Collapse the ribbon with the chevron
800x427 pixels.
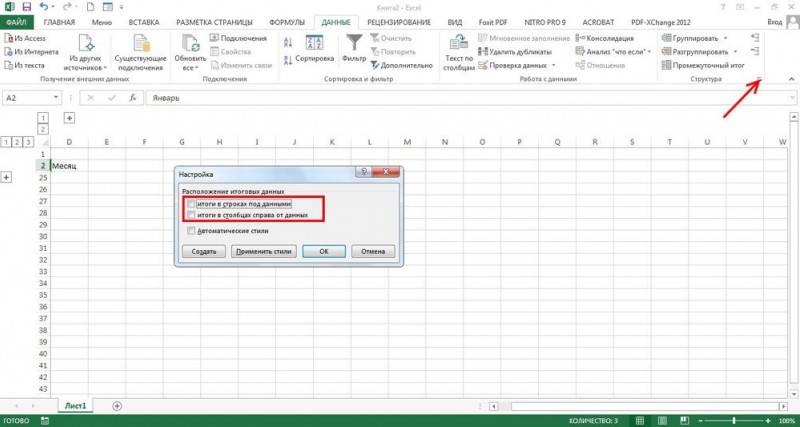click(791, 79)
